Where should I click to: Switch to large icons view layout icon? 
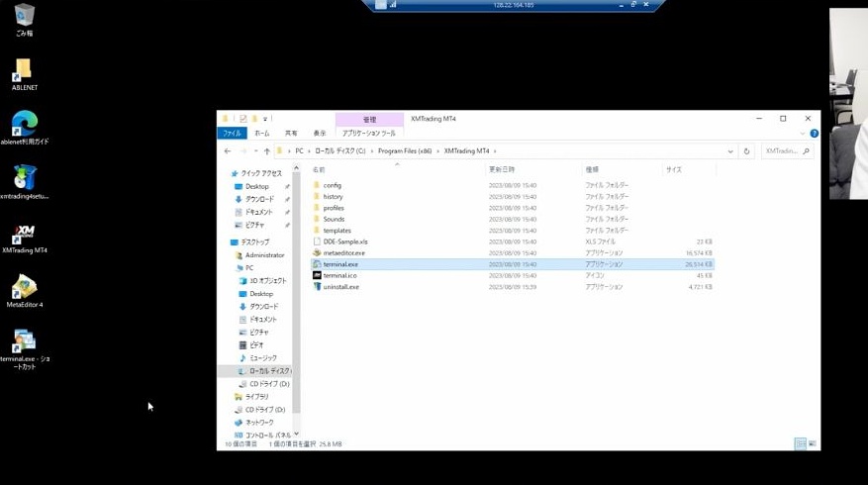813,443
